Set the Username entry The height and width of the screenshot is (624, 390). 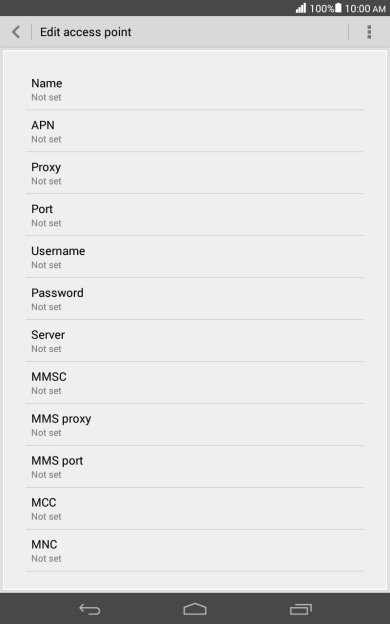(x=195, y=257)
